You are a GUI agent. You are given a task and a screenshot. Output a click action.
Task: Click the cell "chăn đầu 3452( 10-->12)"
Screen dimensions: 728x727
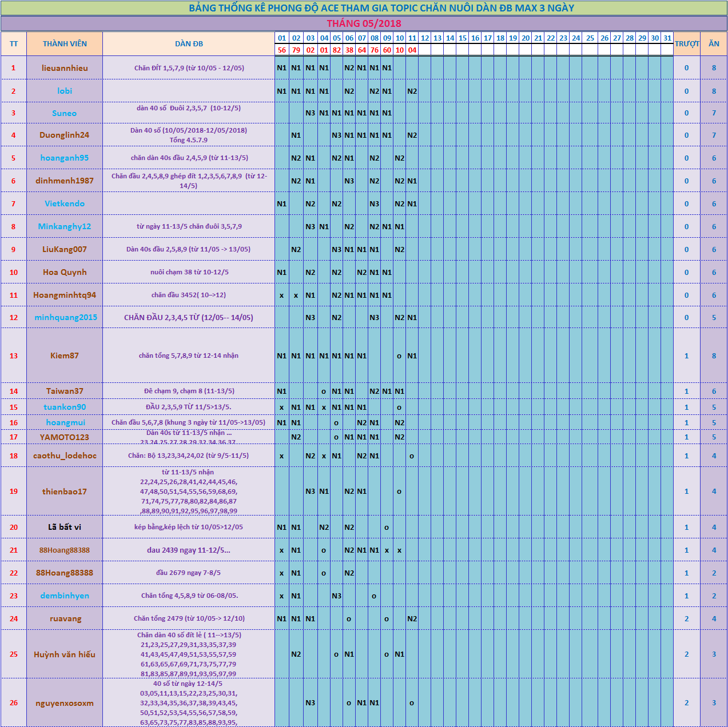click(189, 295)
